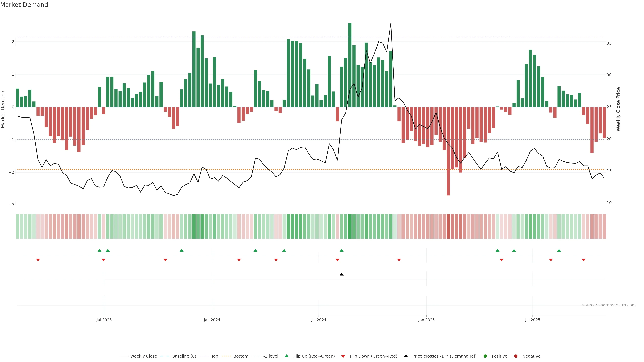
Task: Click the Market Demand chart title
Action: (x=24, y=5)
